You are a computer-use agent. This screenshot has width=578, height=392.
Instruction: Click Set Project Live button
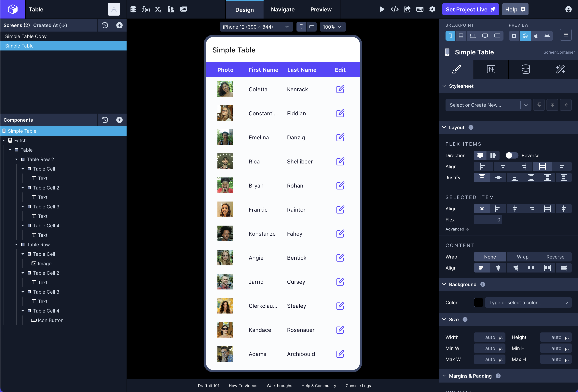470,9
